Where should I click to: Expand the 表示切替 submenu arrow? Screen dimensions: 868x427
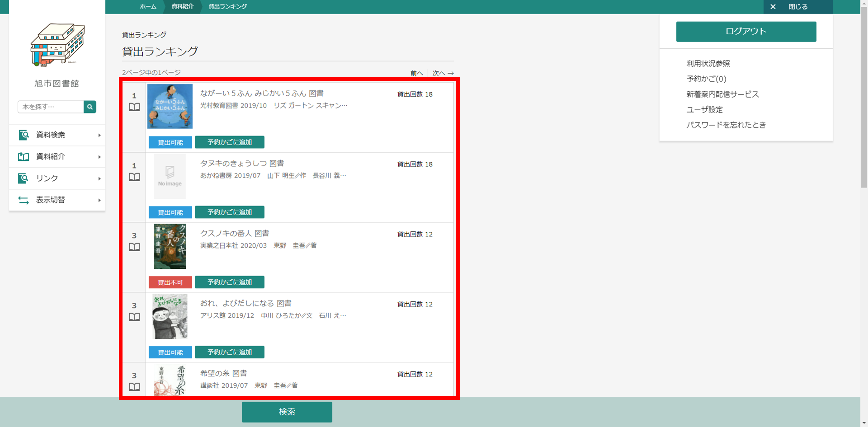pyautogui.click(x=99, y=200)
